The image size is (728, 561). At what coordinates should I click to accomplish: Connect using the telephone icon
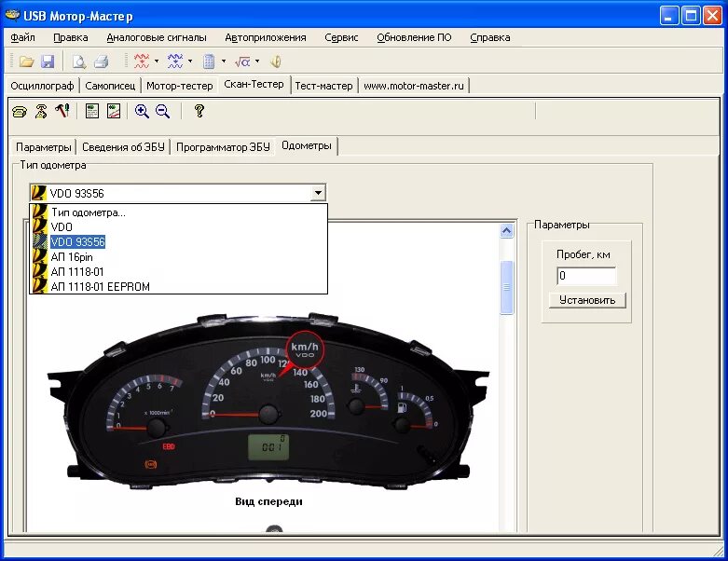coord(20,112)
